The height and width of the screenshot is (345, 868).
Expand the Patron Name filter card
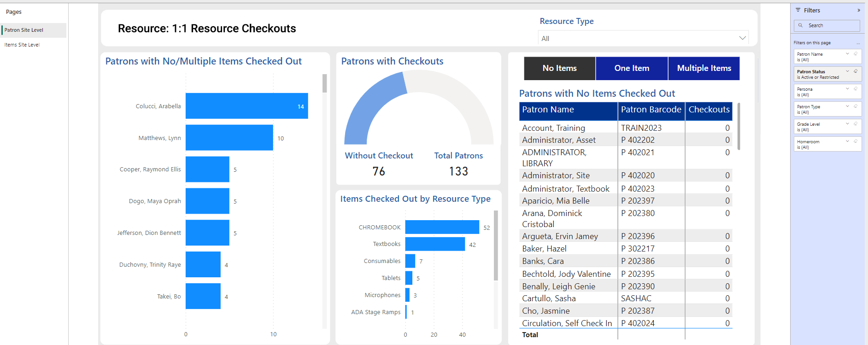click(x=847, y=54)
